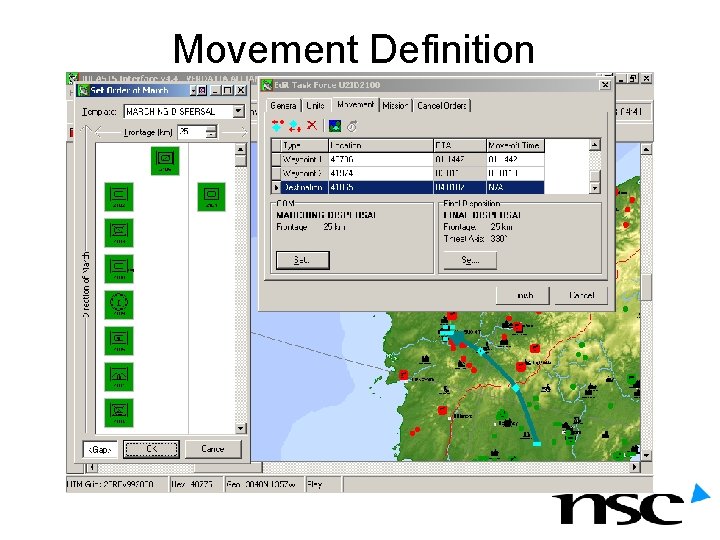This screenshot has height=540, width=720.
Task: Click the Set button under Final Disposition
Action: (470, 260)
